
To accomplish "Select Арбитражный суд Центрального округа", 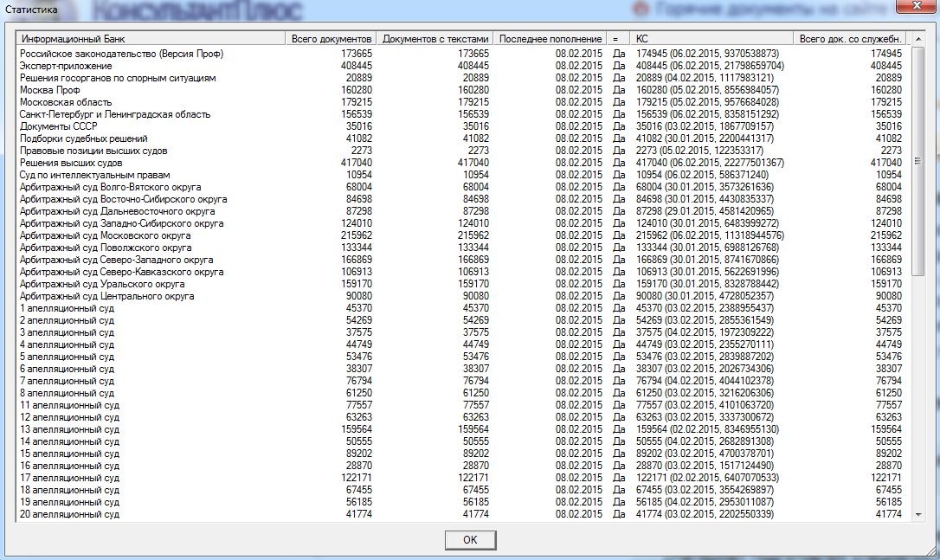I will tap(461, 296).
